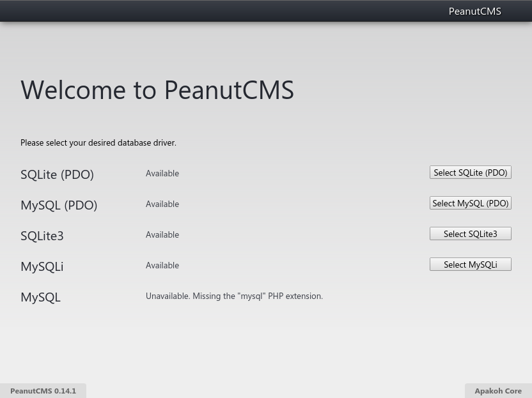Click the 'Please select your desired database driver' text
Screen dimensions: 532x398
coord(98,142)
